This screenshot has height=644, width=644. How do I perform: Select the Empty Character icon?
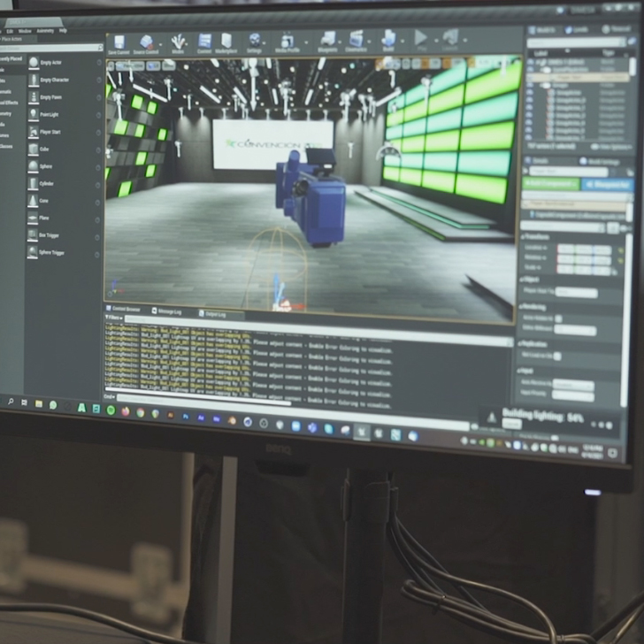pyautogui.click(x=34, y=80)
